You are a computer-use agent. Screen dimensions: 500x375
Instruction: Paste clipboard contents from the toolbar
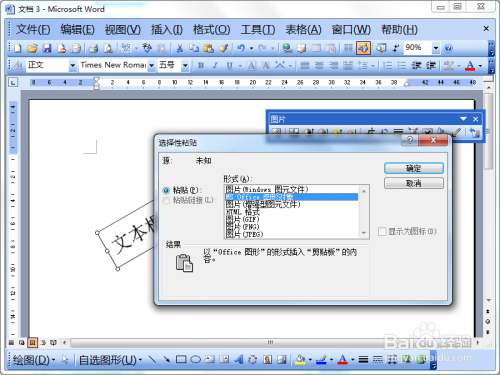pyautogui.click(x=209, y=48)
